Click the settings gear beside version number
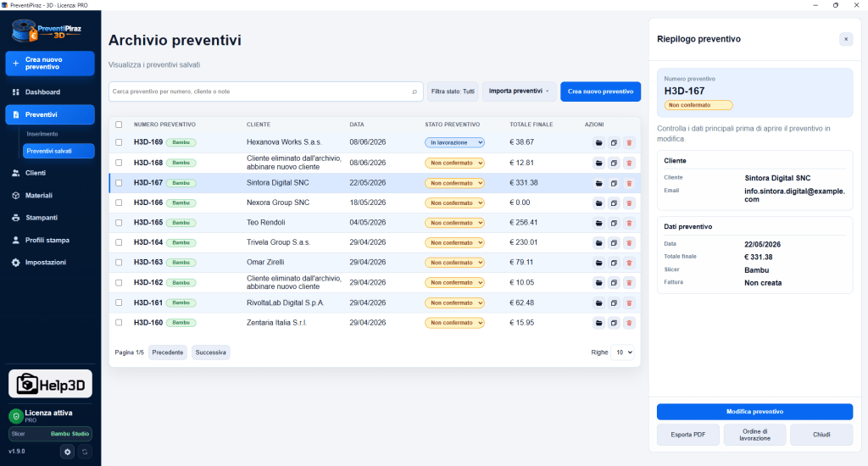 [68, 452]
